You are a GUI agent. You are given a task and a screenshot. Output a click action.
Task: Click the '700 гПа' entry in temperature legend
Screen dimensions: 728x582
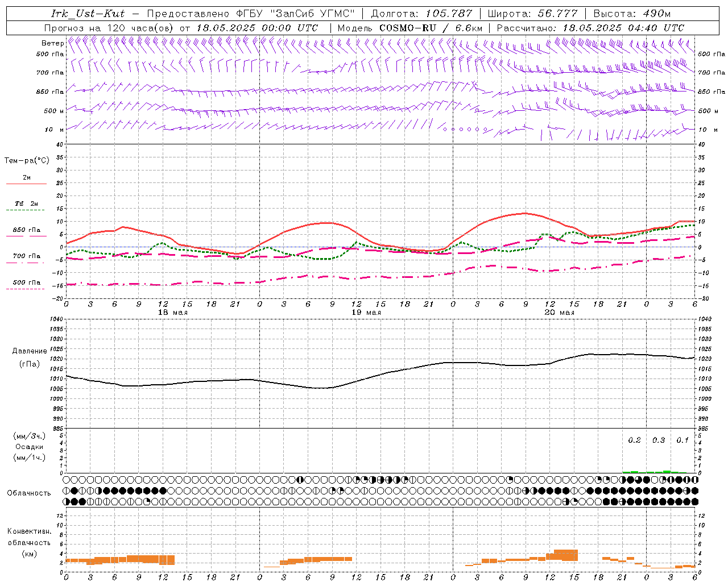[x=27, y=256]
